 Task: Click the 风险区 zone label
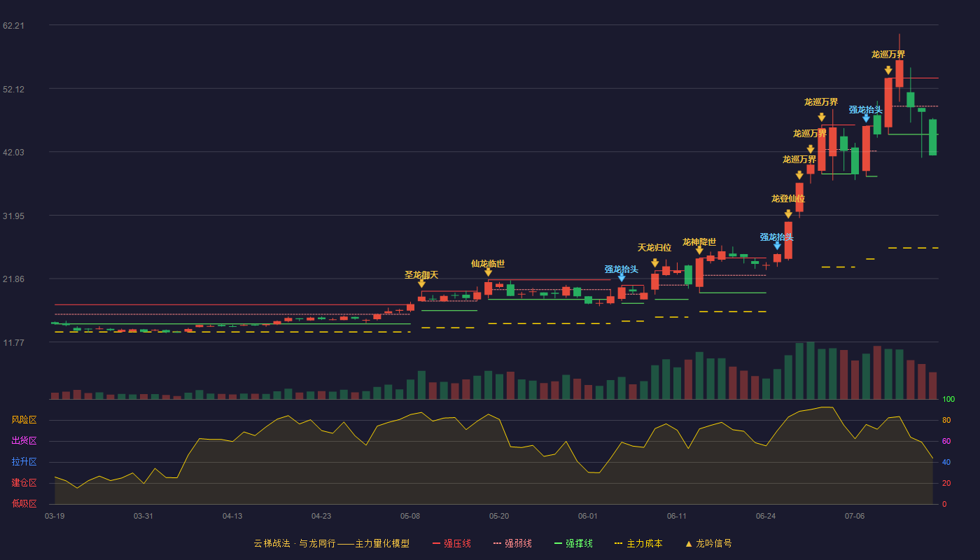pos(24,420)
